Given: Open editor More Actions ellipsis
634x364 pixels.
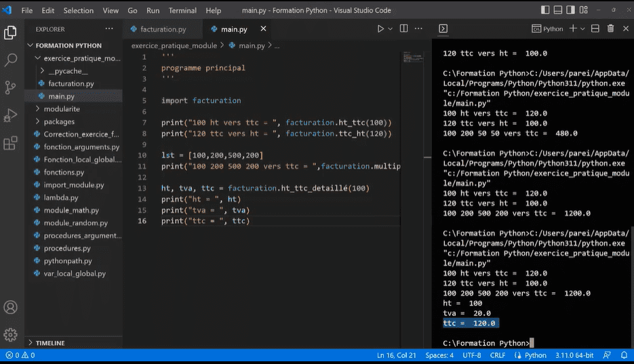Looking at the screenshot, I should pos(418,28).
